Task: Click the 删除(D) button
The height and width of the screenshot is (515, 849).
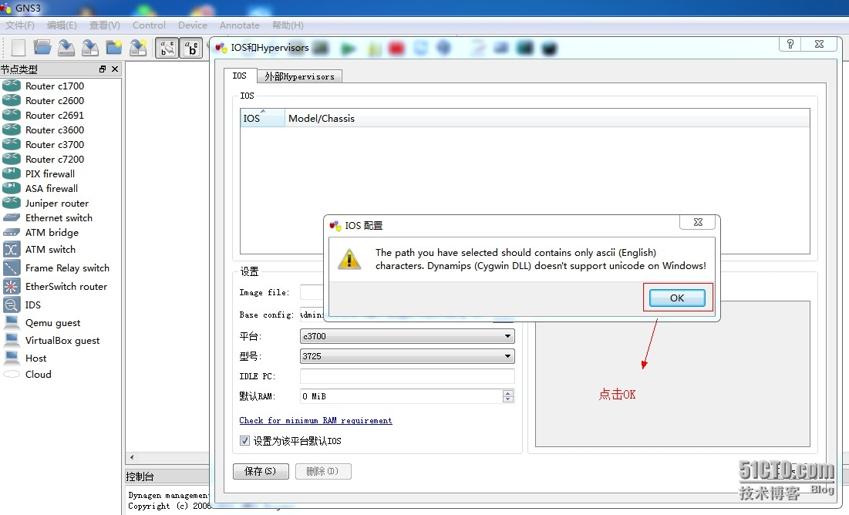Action: coord(323,471)
